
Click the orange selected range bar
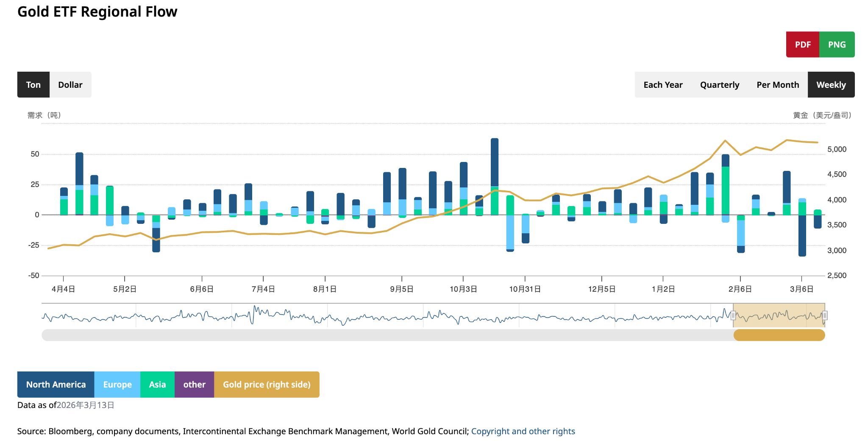(780, 335)
